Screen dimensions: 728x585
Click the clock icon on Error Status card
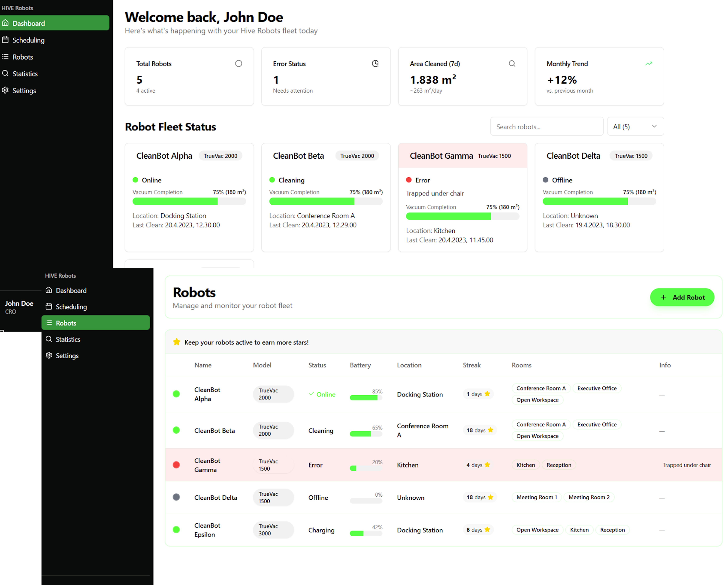pos(375,63)
